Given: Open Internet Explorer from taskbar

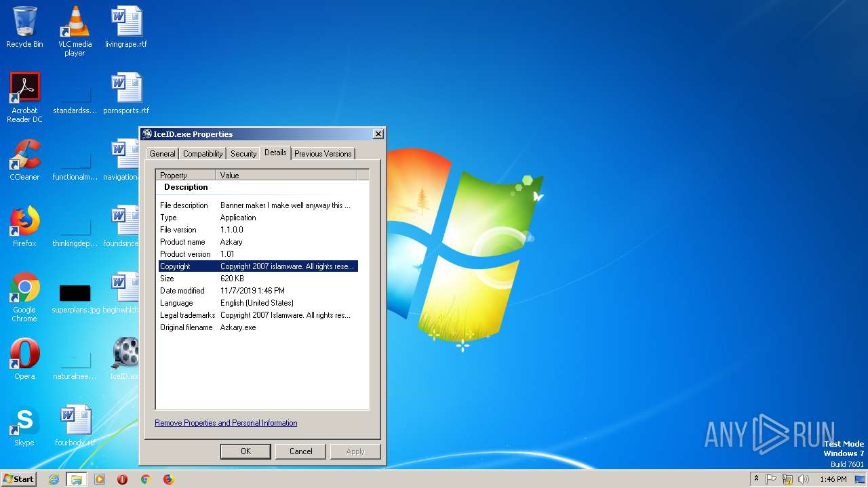Looking at the screenshot, I should pyautogui.click(x=54, y=479).
